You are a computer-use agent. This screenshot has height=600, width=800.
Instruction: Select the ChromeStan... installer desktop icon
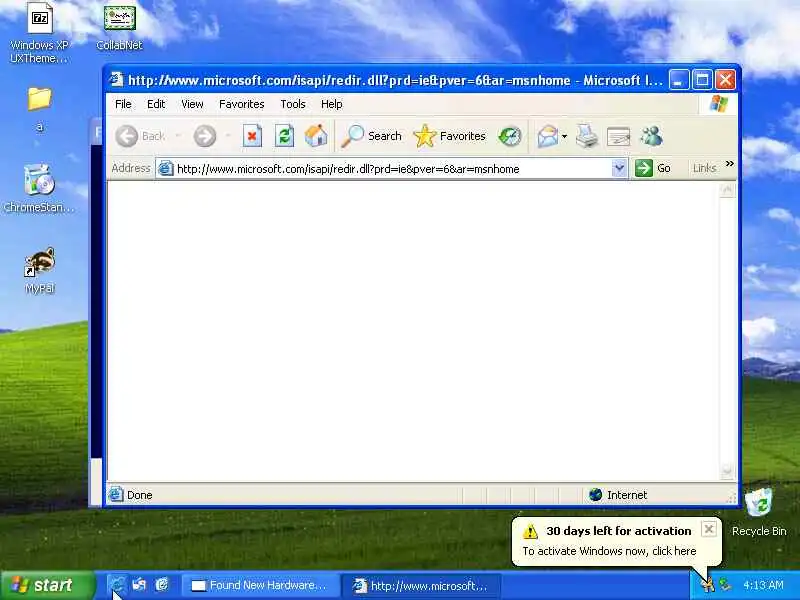pyautogui.click(x=39, y=188)
